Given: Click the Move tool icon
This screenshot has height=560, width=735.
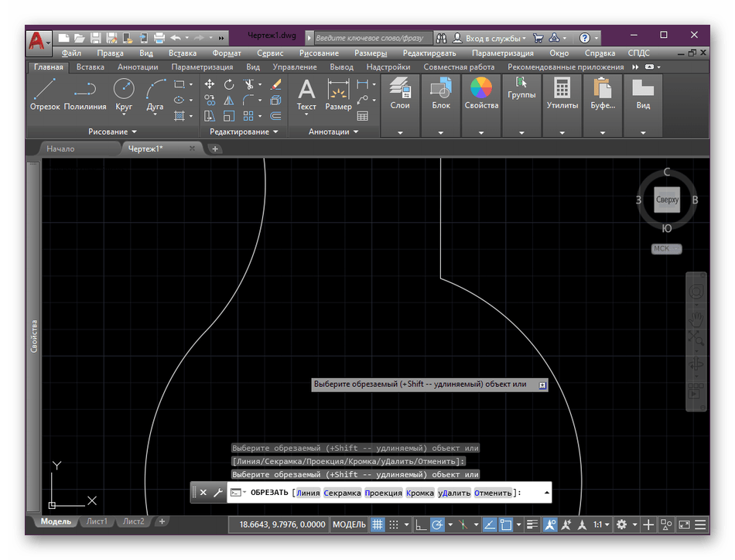Looking at the screenshot, I should pyautogui.click(x=210, y=84).
